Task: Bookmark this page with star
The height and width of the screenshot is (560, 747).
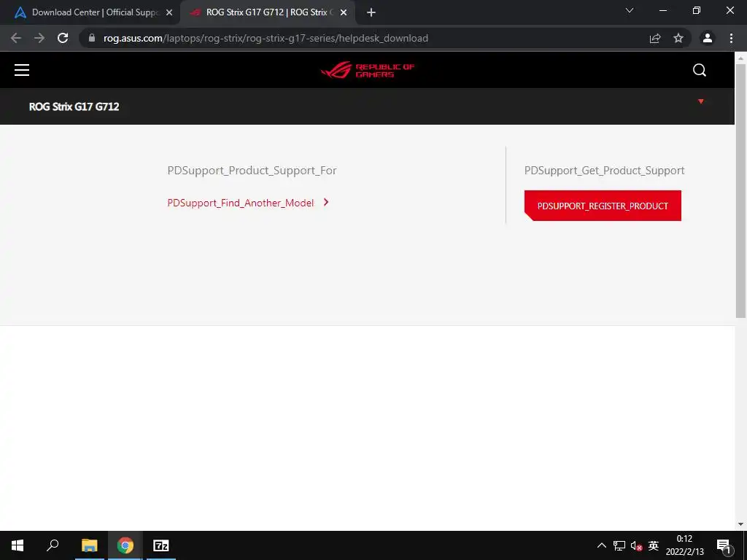Action: point(678,38)
